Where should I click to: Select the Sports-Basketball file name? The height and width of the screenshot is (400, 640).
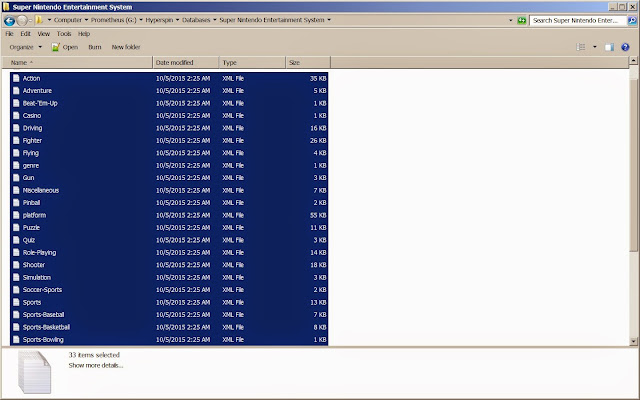tap(46, 327)
